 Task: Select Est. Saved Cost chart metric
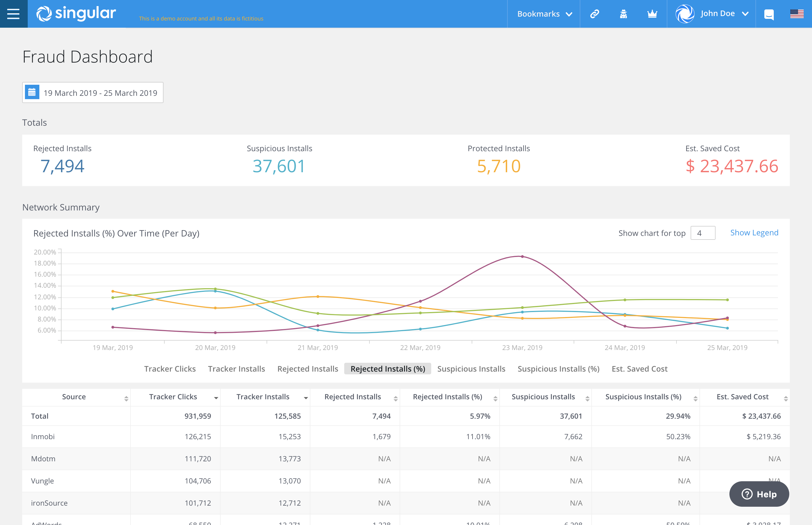coord(639,369)
